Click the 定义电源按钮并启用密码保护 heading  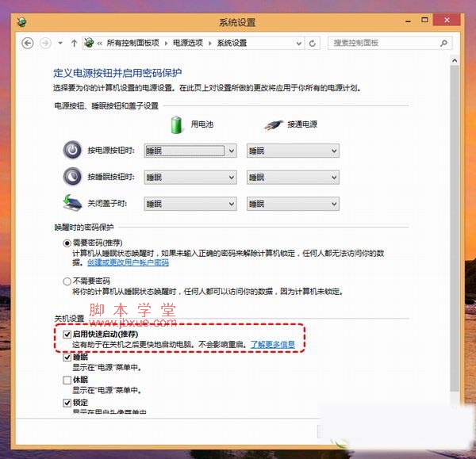coord(117,73)
